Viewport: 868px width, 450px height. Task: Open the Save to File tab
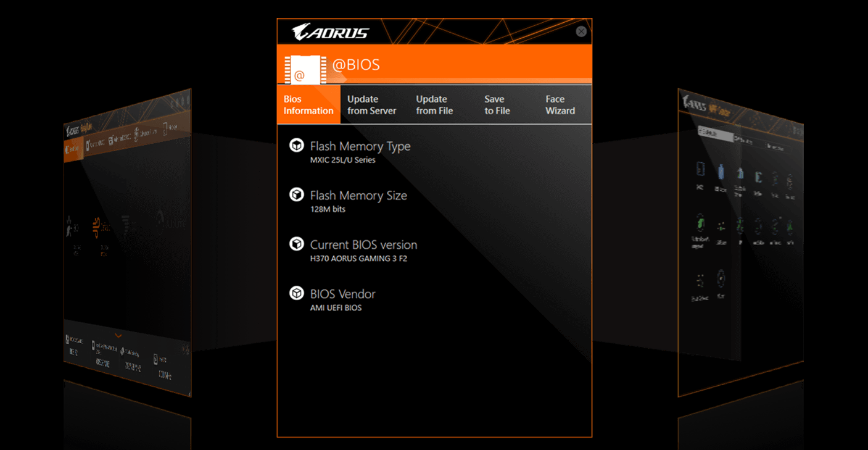click(497, 105)
